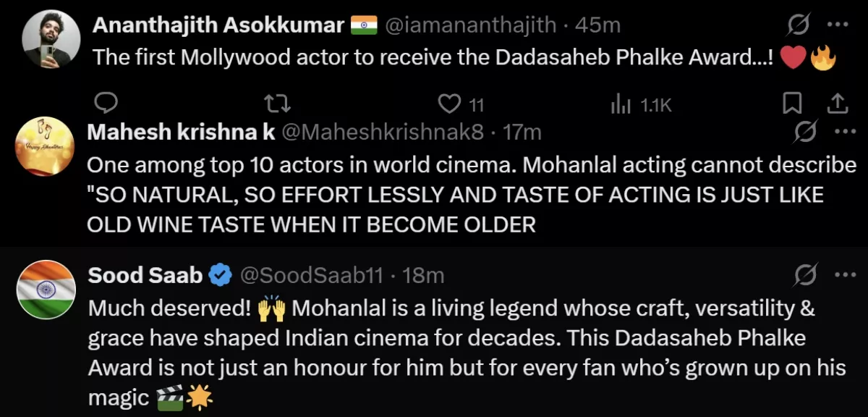Viewport: 868px width, 417px height.
Task: Like the tweet with 11 likes
Action: pos(451,105)
